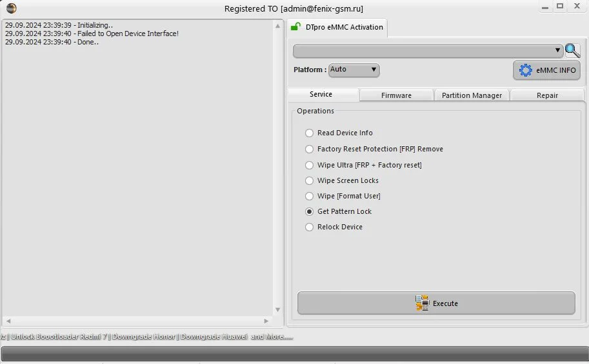Click the Execute button's computer icon
Viewport: 589px width, 364px height.
422,303
